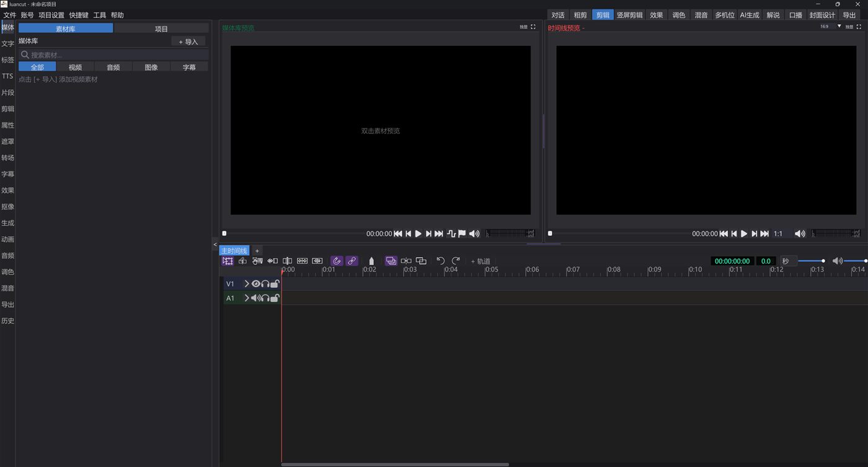Click the timeline horizontal scrollbar
The width and height of the screenshot is (868, 467).
[x=395, y=464]
